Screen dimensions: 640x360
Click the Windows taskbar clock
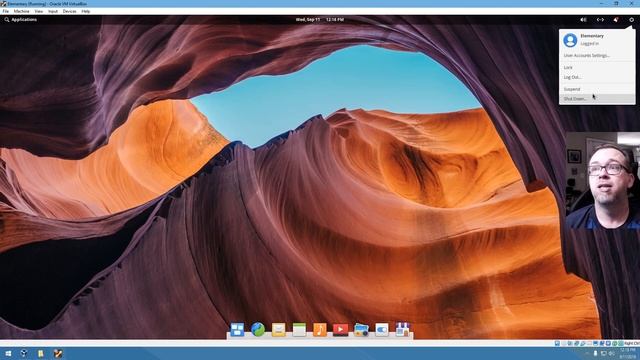tap(627, 353)
